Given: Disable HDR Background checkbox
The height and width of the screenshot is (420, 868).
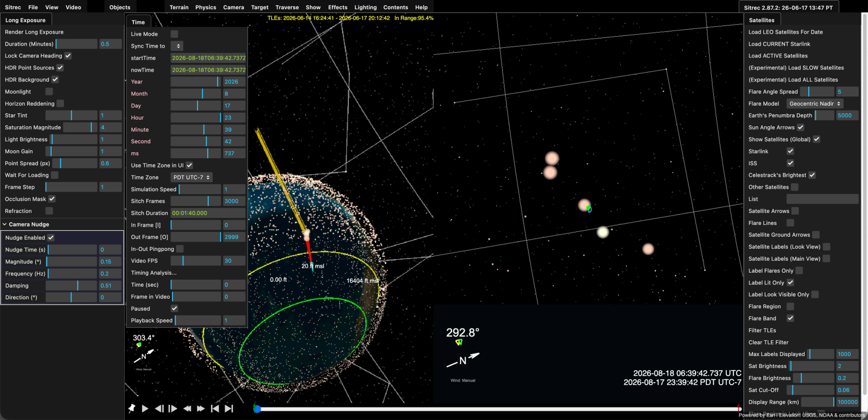Looking at the screenshot, I should 55,80.
